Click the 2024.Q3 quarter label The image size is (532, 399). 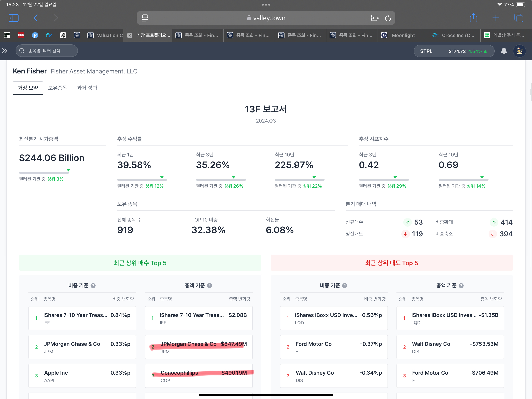click(266, 121)
